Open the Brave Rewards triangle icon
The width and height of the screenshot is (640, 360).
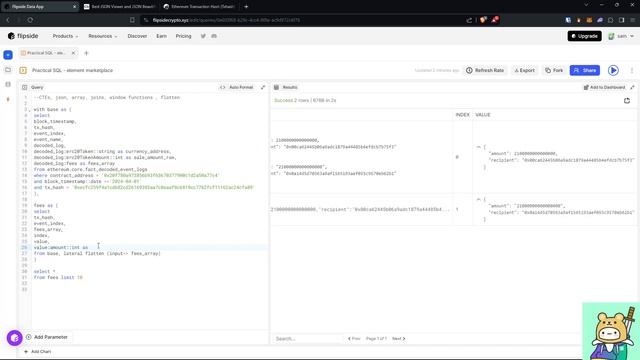pyautogui.click(x=495, y=20)
